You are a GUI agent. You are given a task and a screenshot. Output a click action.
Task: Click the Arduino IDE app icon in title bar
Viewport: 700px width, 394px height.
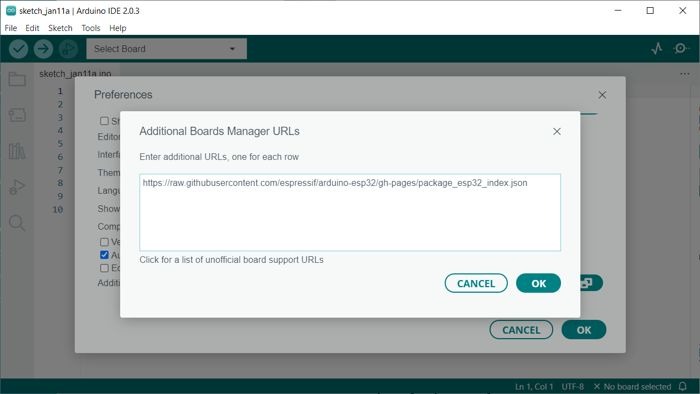[x=11, y=11]
